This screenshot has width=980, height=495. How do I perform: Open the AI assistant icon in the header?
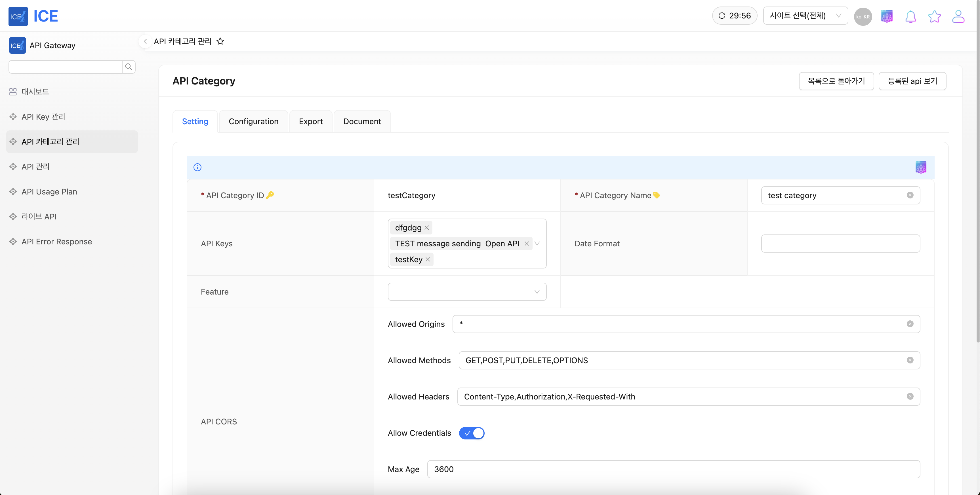click(887, 16)
